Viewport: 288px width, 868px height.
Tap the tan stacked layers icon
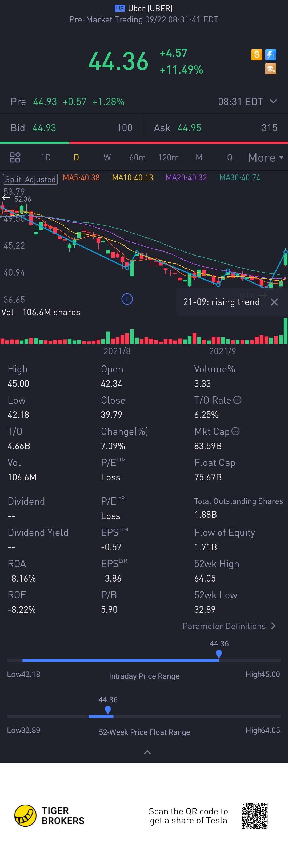coord(270,69)
